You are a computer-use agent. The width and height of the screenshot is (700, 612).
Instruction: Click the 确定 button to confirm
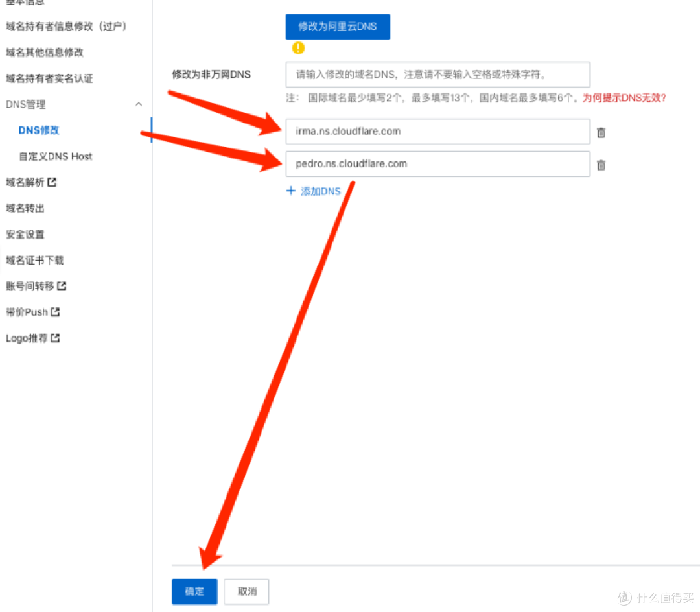pyautogui.click(x=194, y=591)
